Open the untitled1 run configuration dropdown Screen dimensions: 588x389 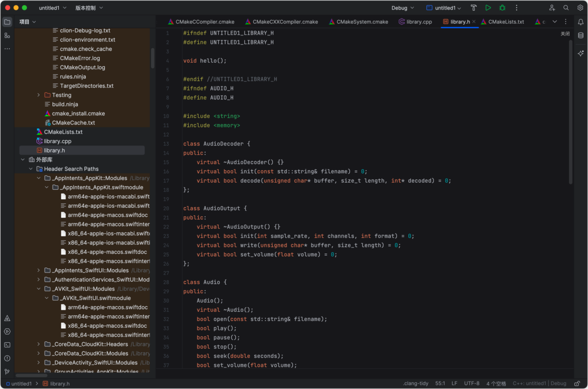click(x=444, y=8)
